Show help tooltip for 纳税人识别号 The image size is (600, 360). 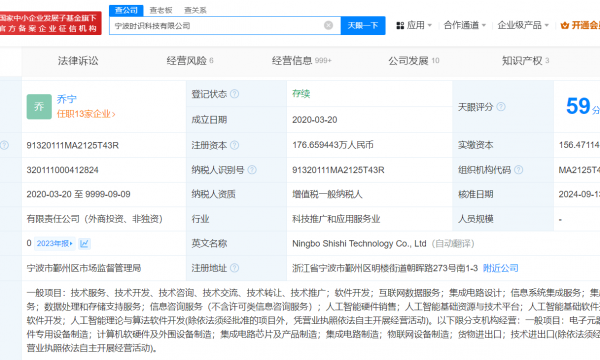[252, 170]
